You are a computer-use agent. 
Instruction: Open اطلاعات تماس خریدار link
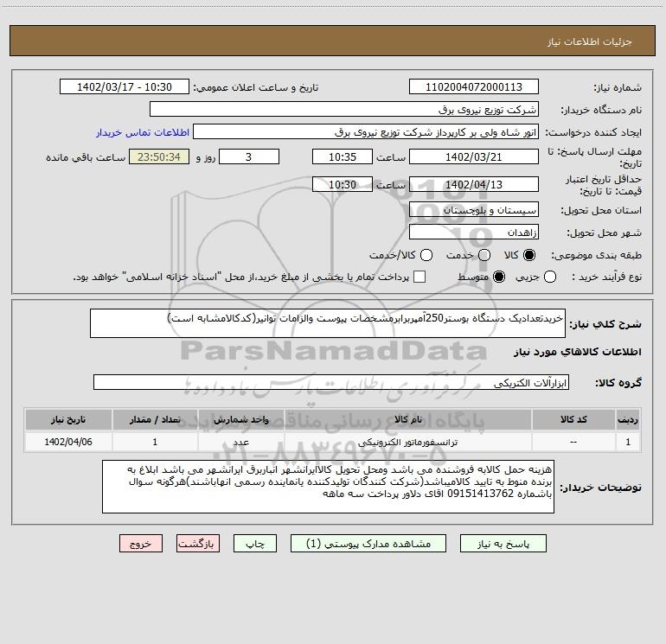point(143,132)
